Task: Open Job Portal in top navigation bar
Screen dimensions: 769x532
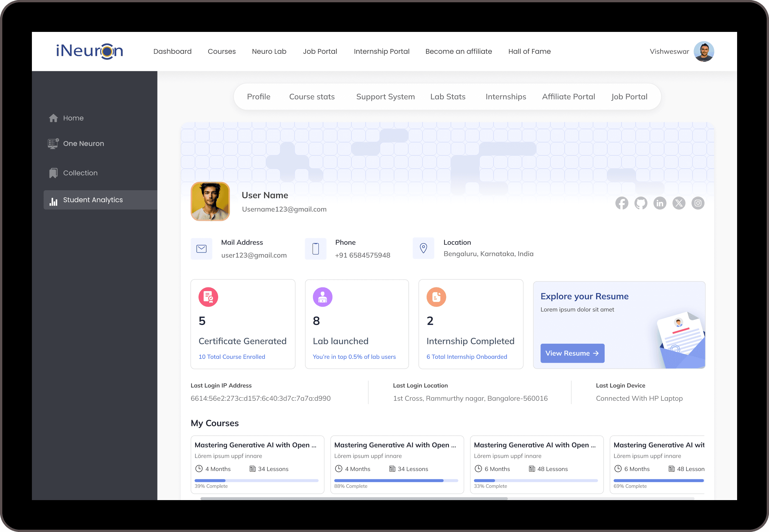Action: pyautogui.click(x=320, y=51)
